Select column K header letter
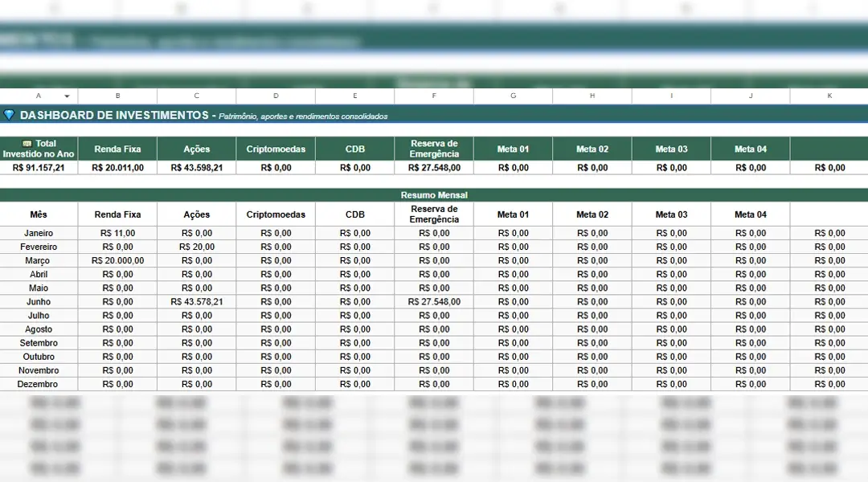 [829, 96]
